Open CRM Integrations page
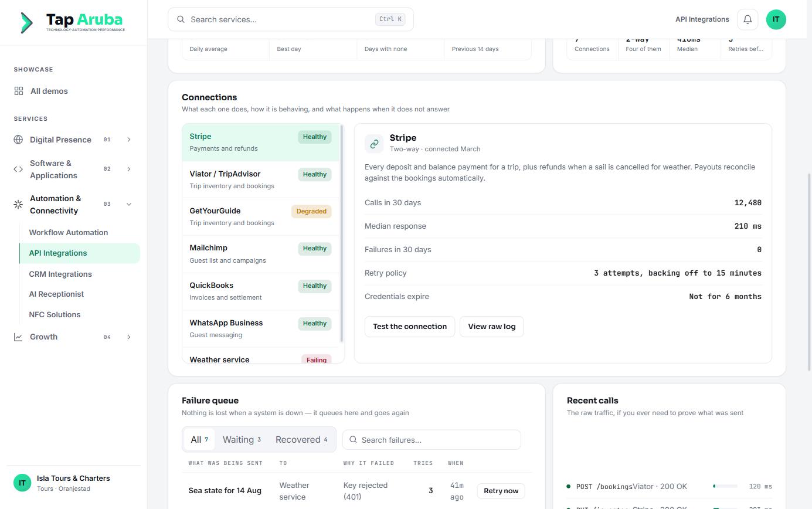Screen dimensions: 812x509 click(60, 274)
